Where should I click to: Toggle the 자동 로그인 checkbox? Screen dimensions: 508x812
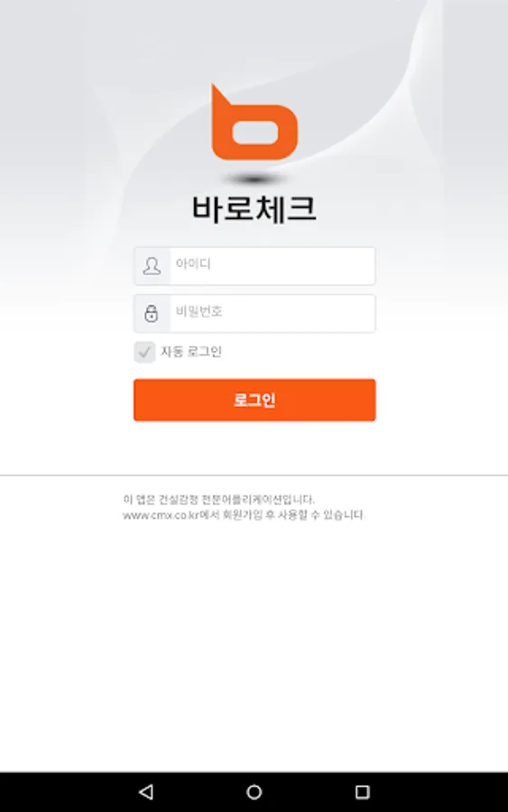pyautogui.click(x=144, y=352)
